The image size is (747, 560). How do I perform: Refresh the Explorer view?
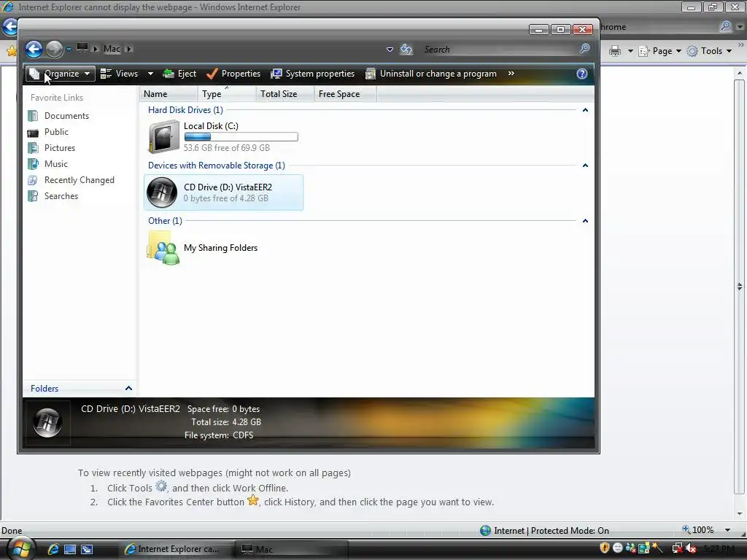pos(406,49)
